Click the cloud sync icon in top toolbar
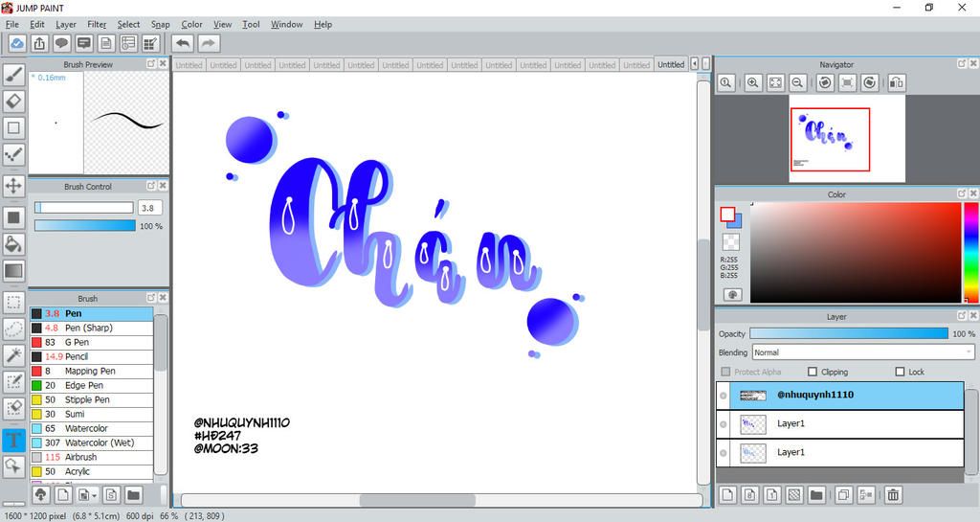Viewport: 980px width, 522px height. tap(17, 44)
